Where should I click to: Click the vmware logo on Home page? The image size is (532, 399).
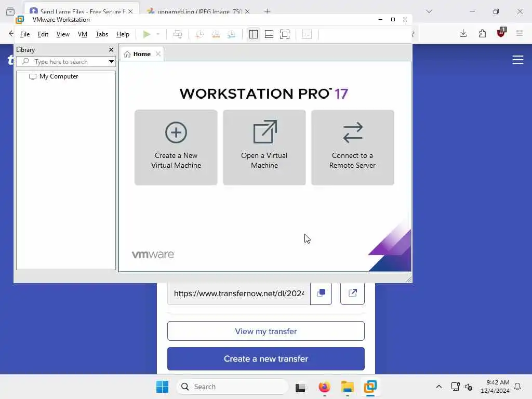pyautogui.click(x=153, y=255)
